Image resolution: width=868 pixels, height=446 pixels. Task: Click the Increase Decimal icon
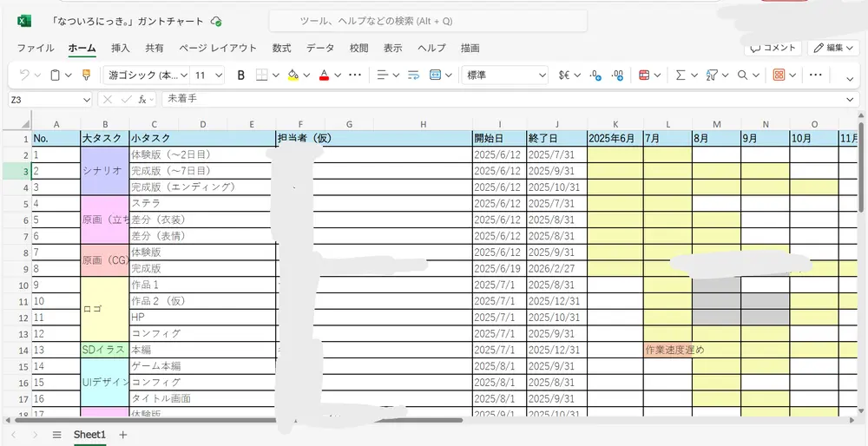coord(595,75)
